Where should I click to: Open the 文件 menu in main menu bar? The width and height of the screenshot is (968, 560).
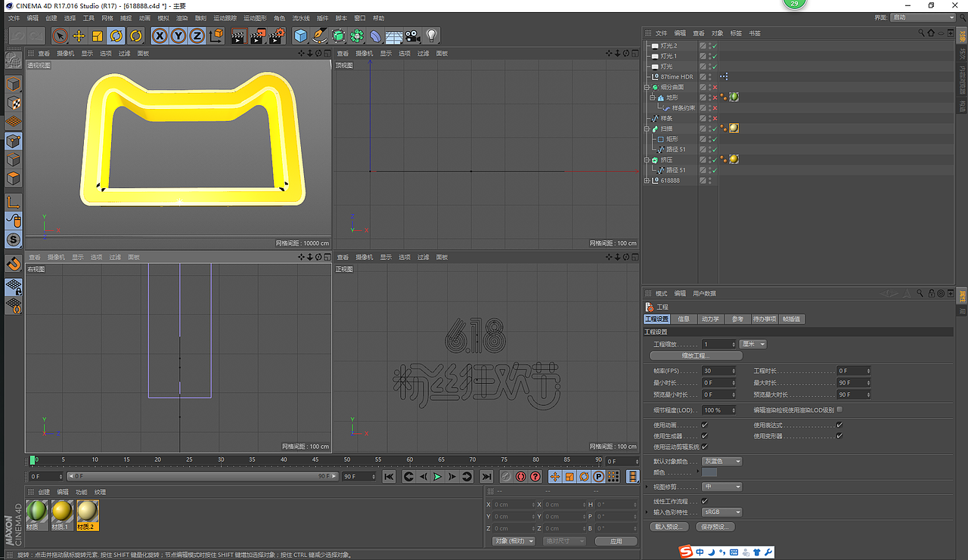(14, 18)
